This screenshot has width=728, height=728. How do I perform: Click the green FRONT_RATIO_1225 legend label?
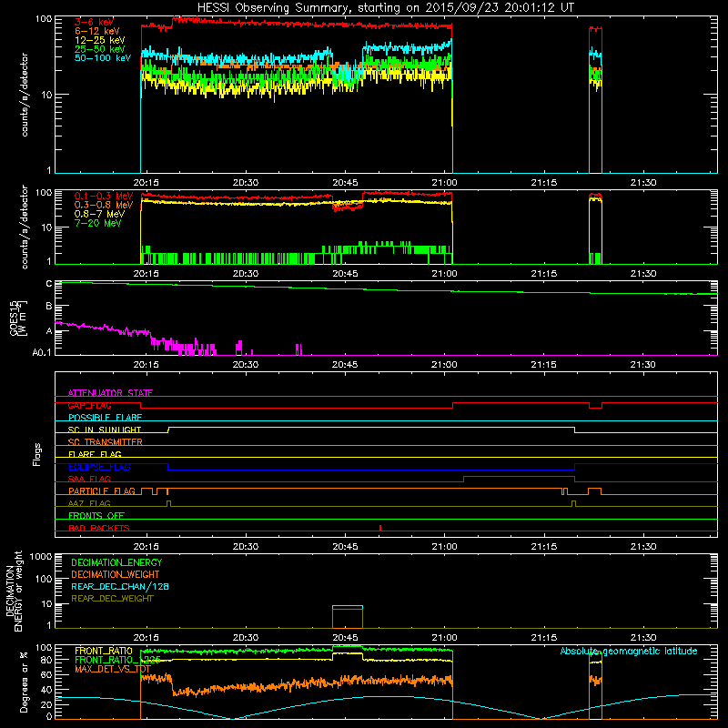click(x=117, y=660)
